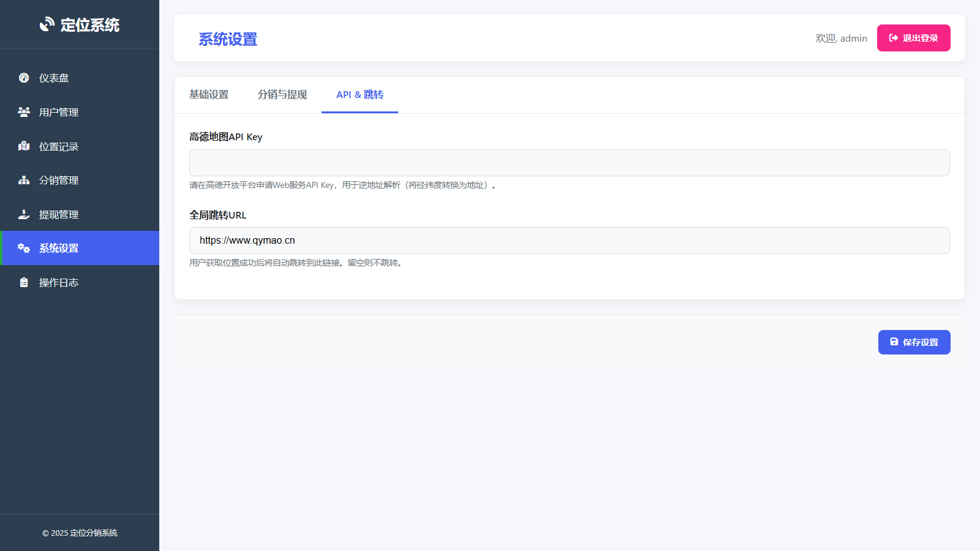
Task: Click the satellite dish logo icon
Action: click(47, 24)
